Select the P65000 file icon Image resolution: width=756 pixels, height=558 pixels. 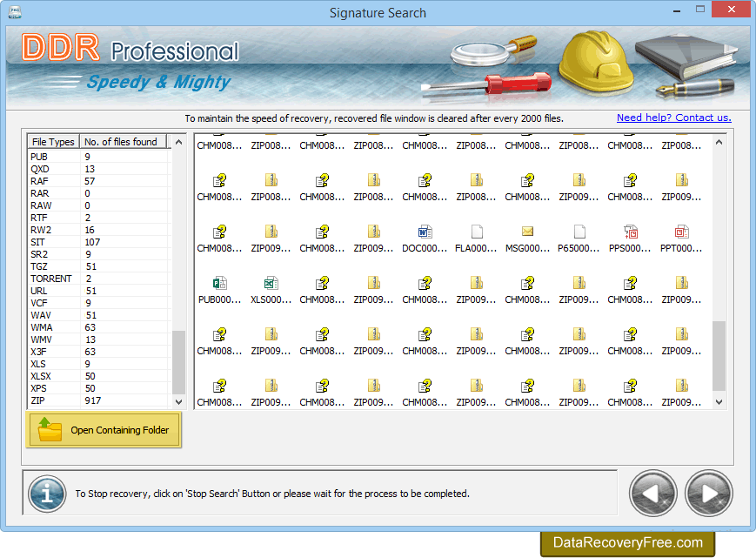point(579,232)
